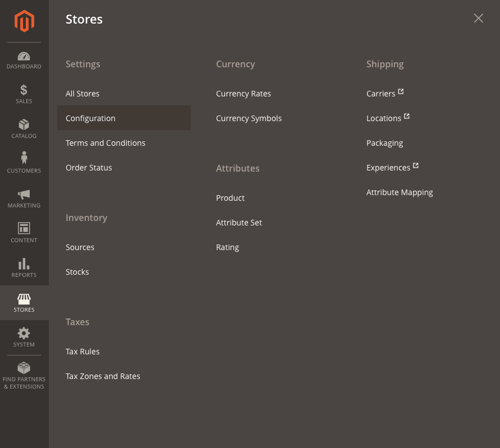Open Order Status settings
Image resolution: width=500 pixels, height=448 pixels.
pyautogui.click(x=89, y=168)
